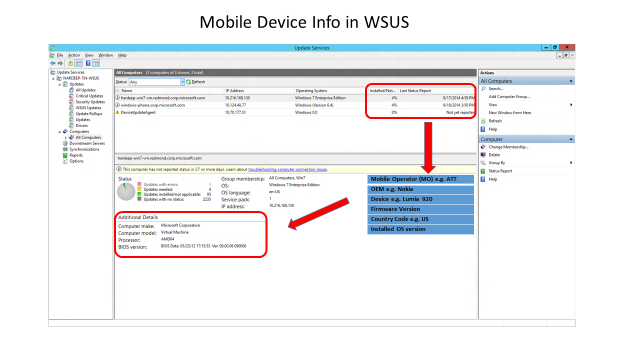Select the DeviceUpdateAgent row

pyautogui.click(x=296, y=112)
